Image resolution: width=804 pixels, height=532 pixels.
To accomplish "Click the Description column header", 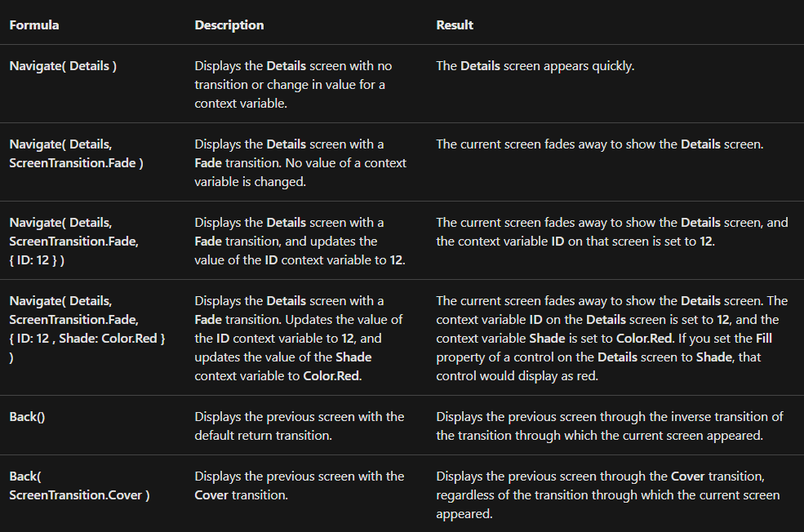I will click(229, 24).
